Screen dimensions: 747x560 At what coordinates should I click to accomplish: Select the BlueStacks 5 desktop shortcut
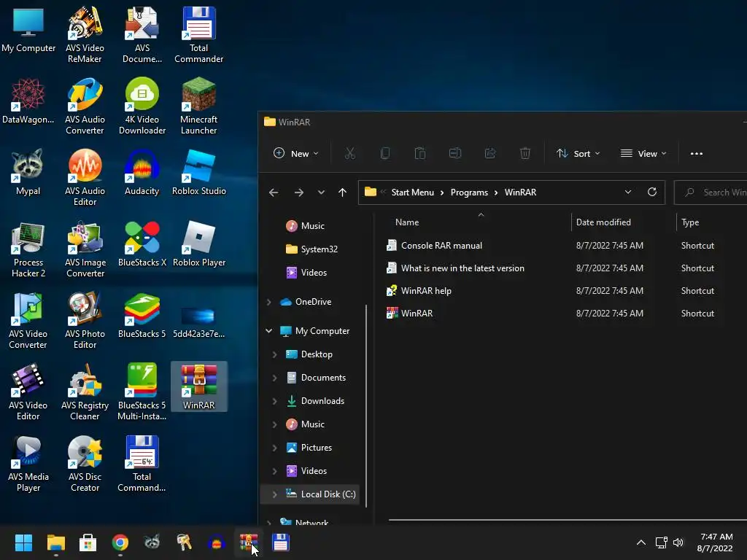pyautogui.click(x=142, y=315)
